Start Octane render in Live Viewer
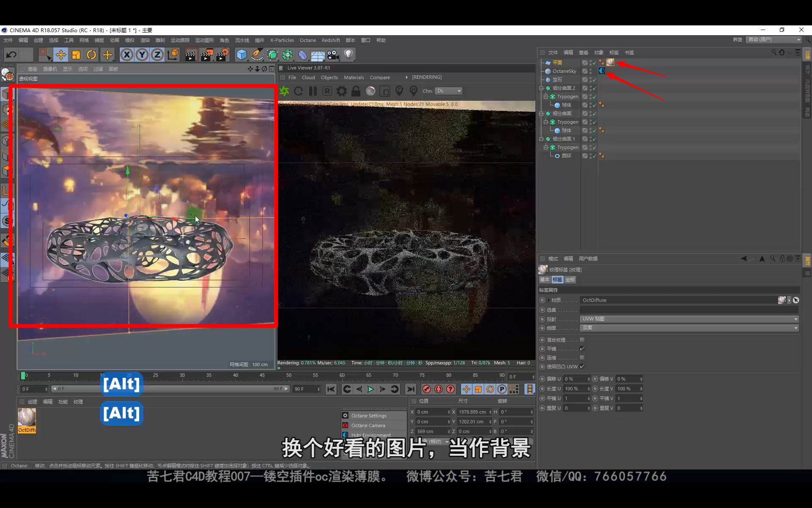The width and height of the screenshot is (812, 508). (x=284, y=91)
